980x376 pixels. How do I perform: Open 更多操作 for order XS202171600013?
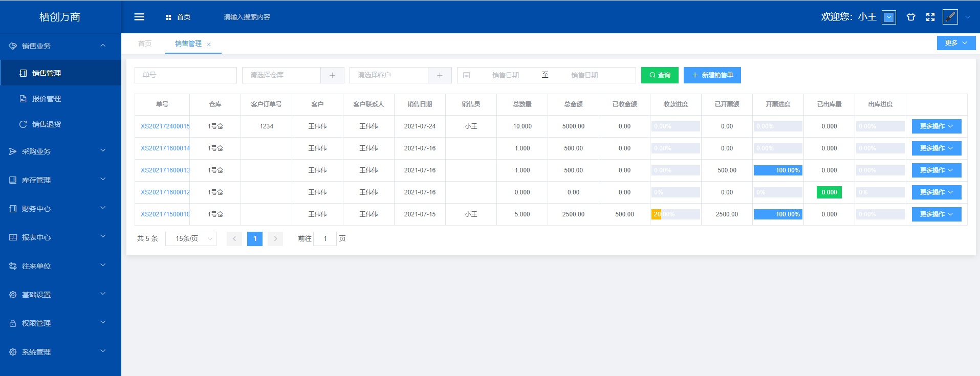[x=937, y=170]
